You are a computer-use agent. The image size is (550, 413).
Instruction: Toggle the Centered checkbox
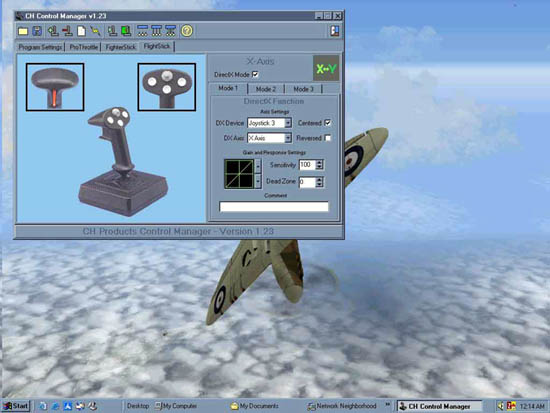[x=328, y=123]
